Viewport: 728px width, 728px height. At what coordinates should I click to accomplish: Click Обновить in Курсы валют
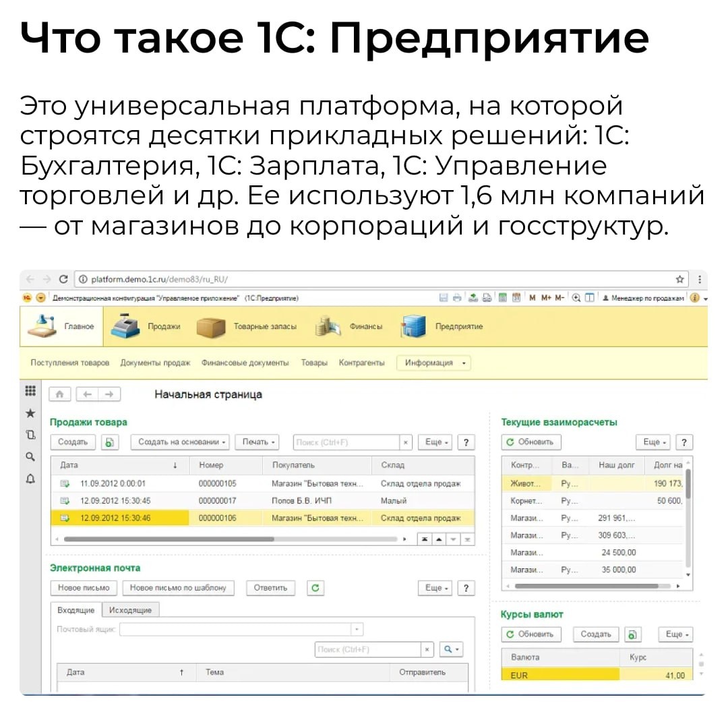(x=531, y=634)
